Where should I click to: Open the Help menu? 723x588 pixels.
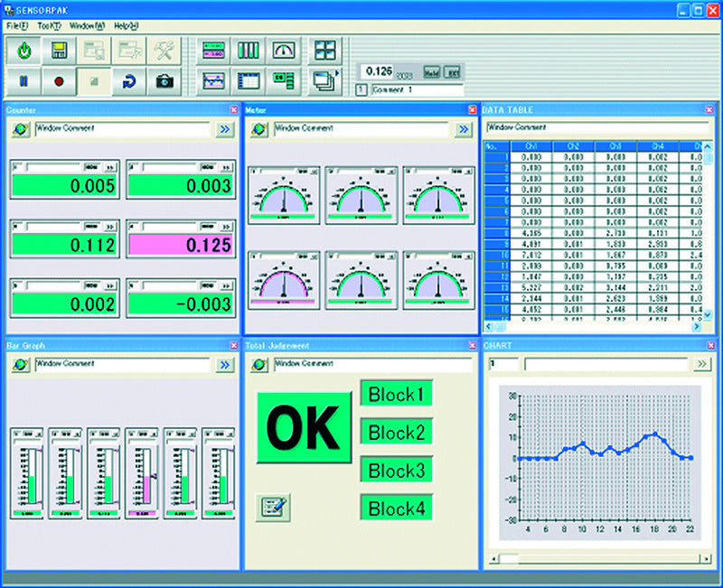[127, 25]
